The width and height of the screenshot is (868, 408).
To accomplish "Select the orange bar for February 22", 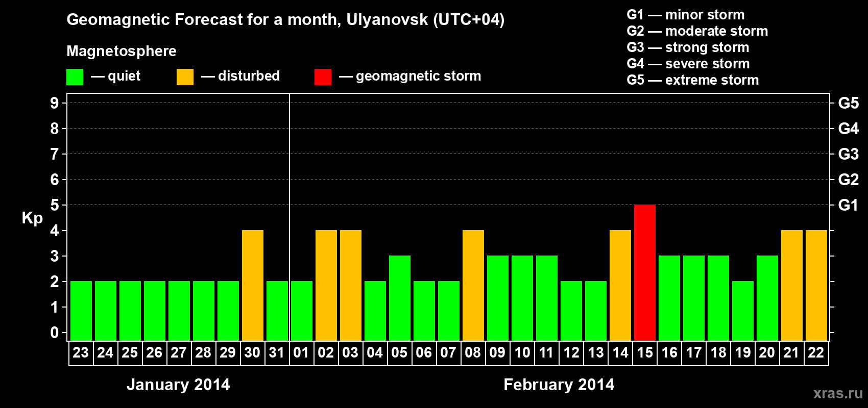I will [x=816, y=286].
